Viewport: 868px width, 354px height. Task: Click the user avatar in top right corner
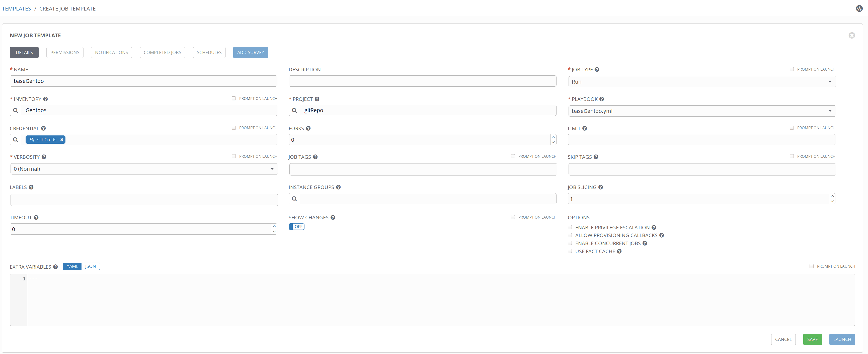coord(859,9)
